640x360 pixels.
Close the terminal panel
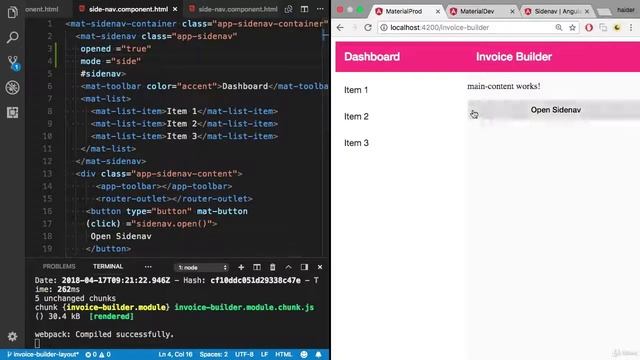(x=320, y=267)
